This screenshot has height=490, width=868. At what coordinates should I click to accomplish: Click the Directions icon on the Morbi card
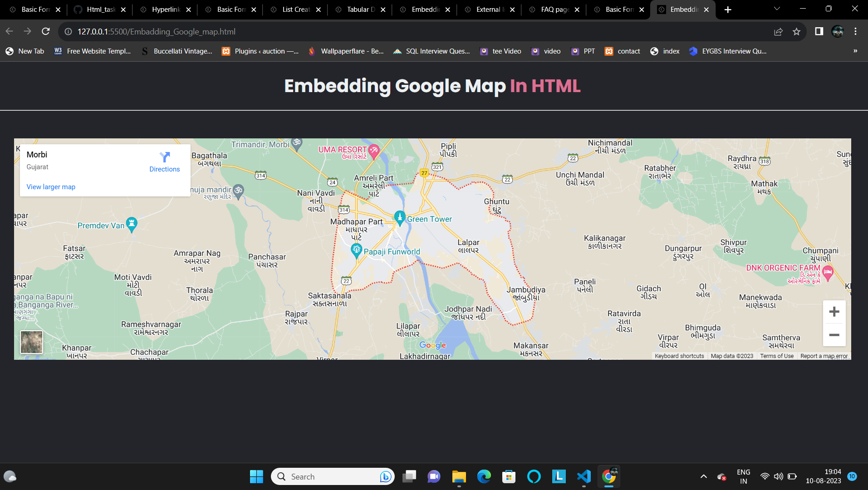164,157
